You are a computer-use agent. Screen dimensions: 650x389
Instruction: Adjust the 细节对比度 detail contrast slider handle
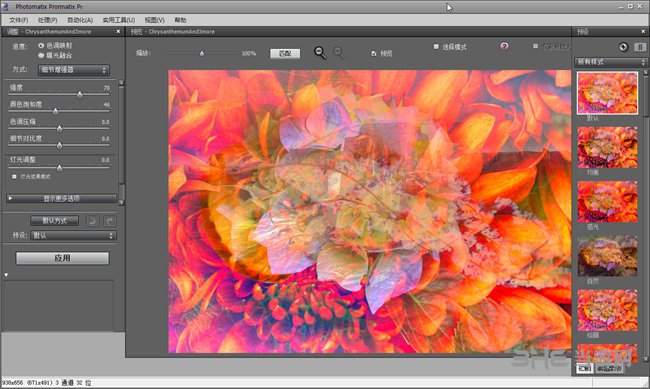(x=59, y=146)
